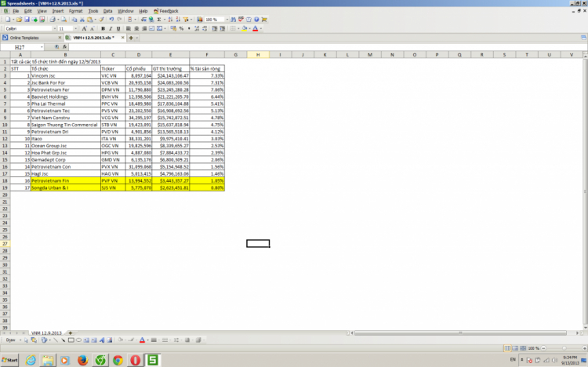Toggle center alignment for cell text
Viewport: 588px width, 367px height.
pyautogui.click(x=136, y=28)
